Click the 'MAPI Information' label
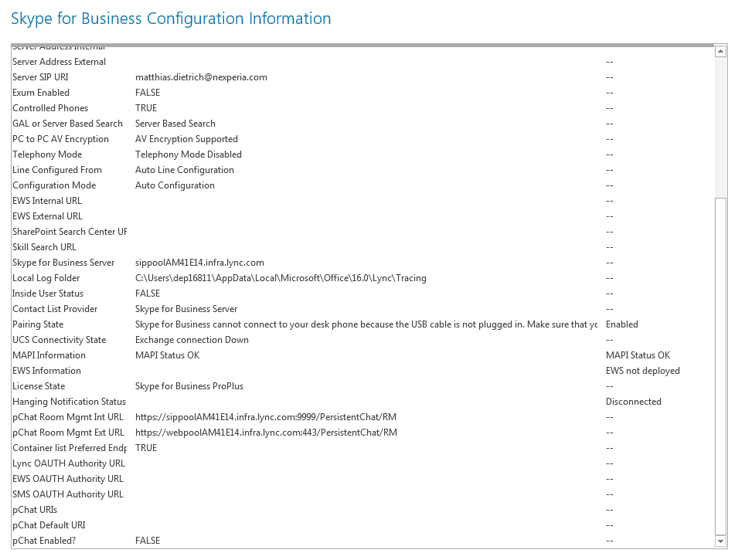 (49, 355)
